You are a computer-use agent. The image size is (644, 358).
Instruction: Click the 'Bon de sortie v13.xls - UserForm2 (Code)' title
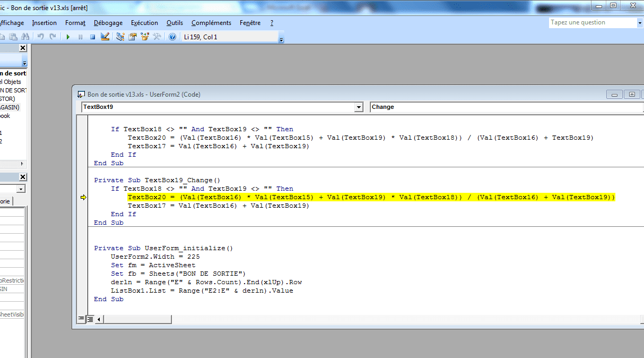144,95
